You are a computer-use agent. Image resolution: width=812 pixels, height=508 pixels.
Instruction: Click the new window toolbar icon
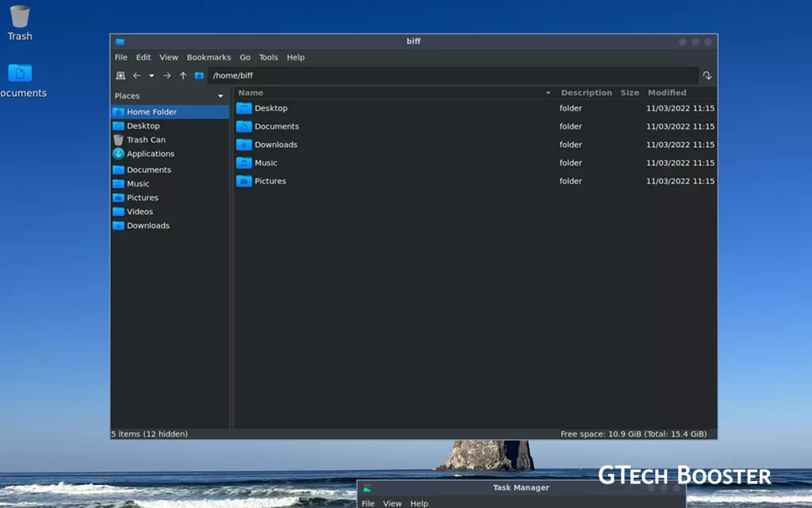[x=121, y=75]
